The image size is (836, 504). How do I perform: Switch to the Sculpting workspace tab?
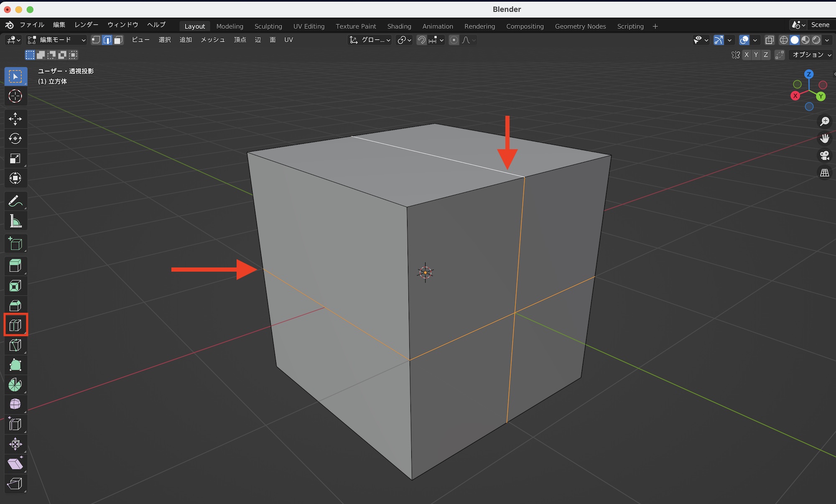click(x=268, y=26)
